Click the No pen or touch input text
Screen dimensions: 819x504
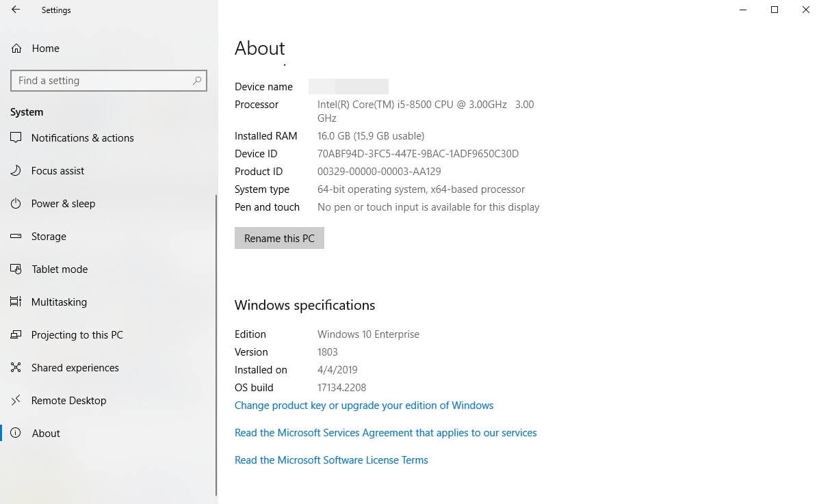428,207
